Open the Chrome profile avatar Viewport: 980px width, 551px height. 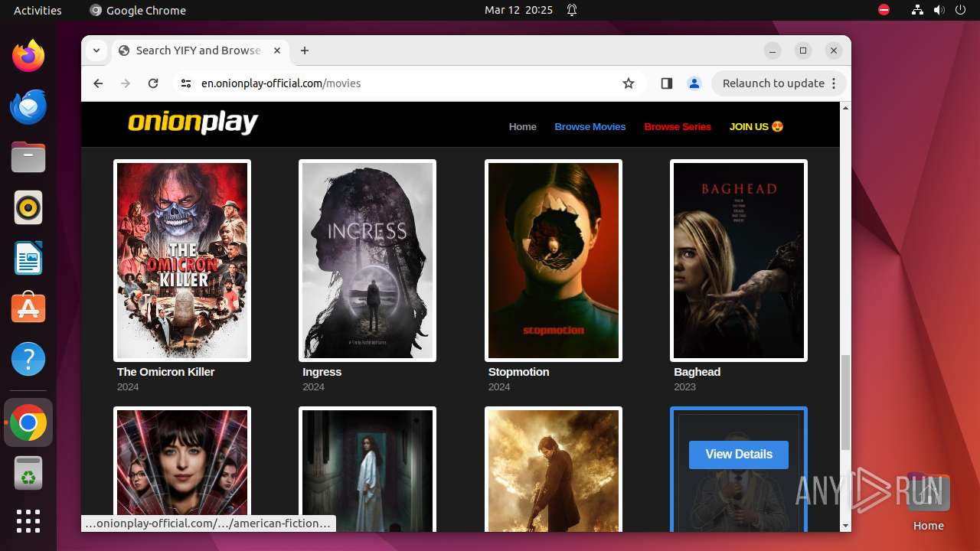(694, 83)
